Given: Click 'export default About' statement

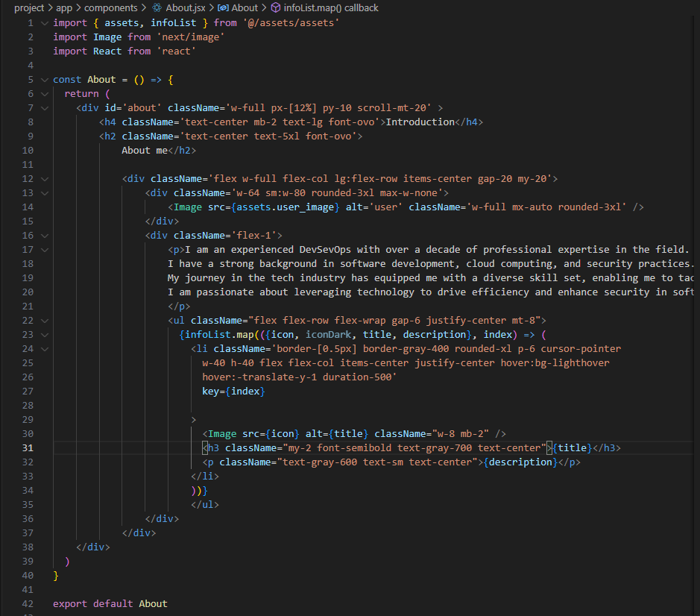Looking at the screenshot, I should point(110,604).
